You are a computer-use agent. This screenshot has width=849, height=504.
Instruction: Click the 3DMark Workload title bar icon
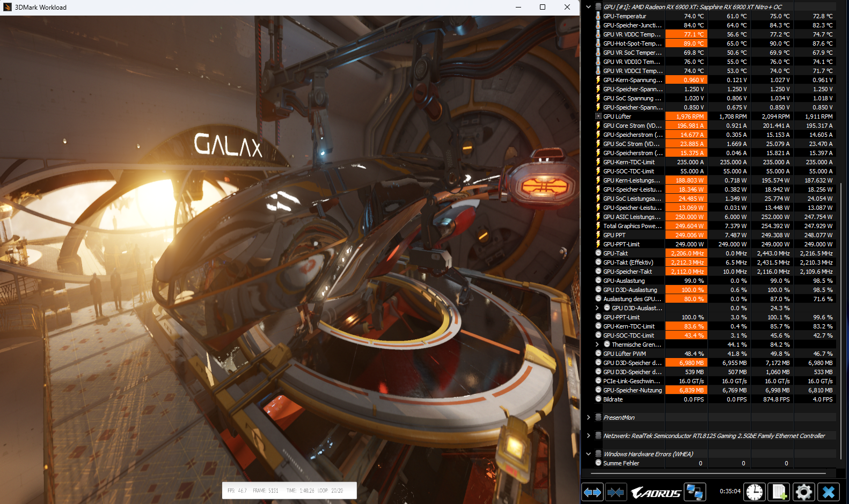point(7,8)
